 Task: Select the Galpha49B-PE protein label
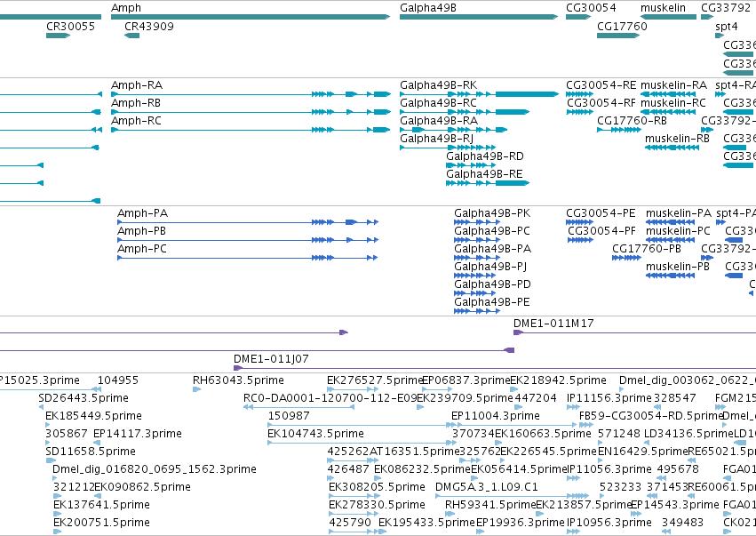point(492,302)
